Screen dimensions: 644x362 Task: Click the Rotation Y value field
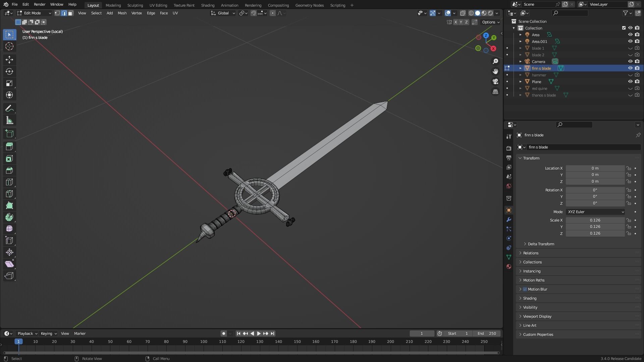click(595, 196)
